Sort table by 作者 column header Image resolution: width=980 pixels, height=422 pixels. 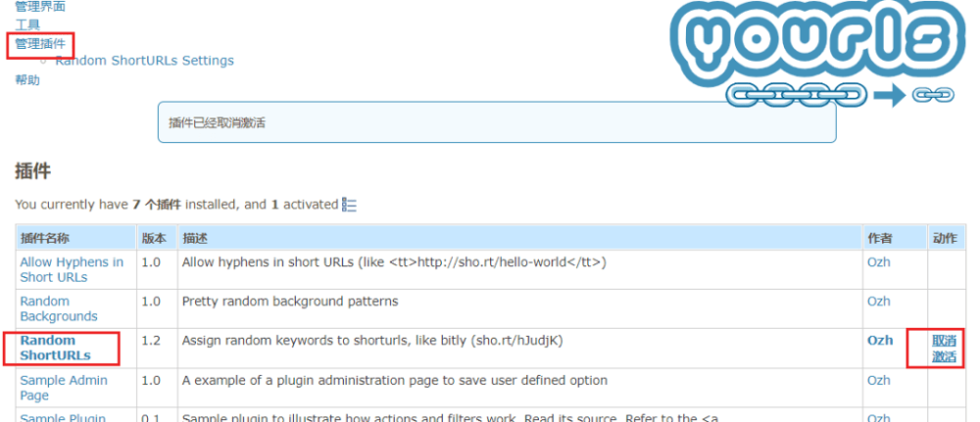879,239
